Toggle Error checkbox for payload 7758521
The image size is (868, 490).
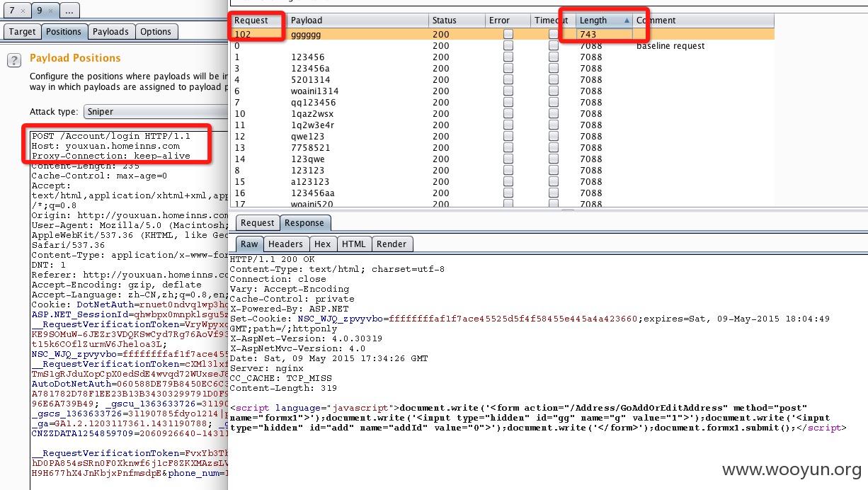tap(508, 147)
